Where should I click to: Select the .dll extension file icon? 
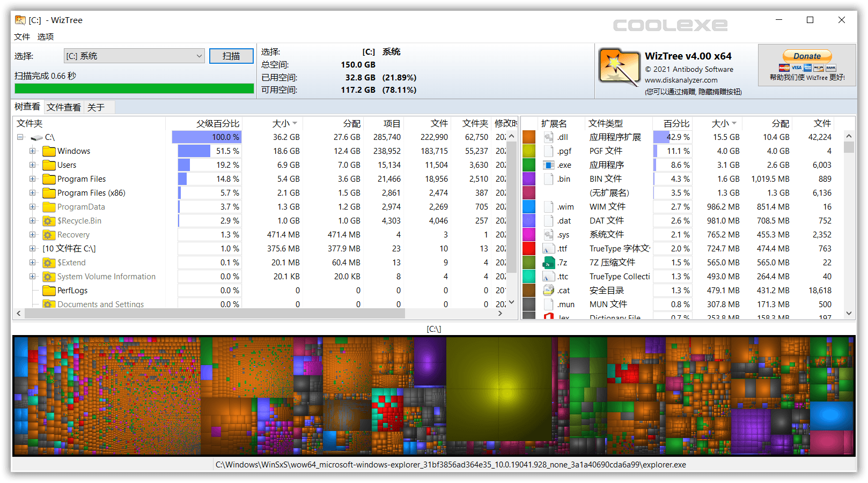pos(548,137)
